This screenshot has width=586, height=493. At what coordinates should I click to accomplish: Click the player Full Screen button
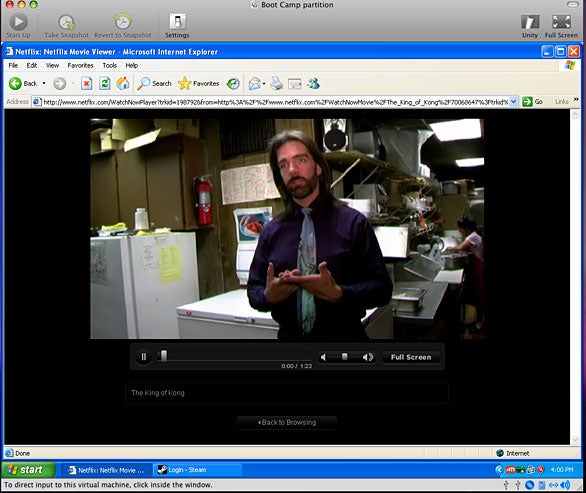pos(411,357)
